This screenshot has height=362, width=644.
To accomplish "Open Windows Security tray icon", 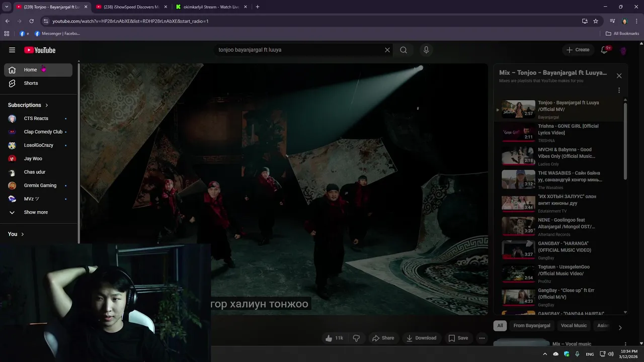I will [x=567, y=354].
